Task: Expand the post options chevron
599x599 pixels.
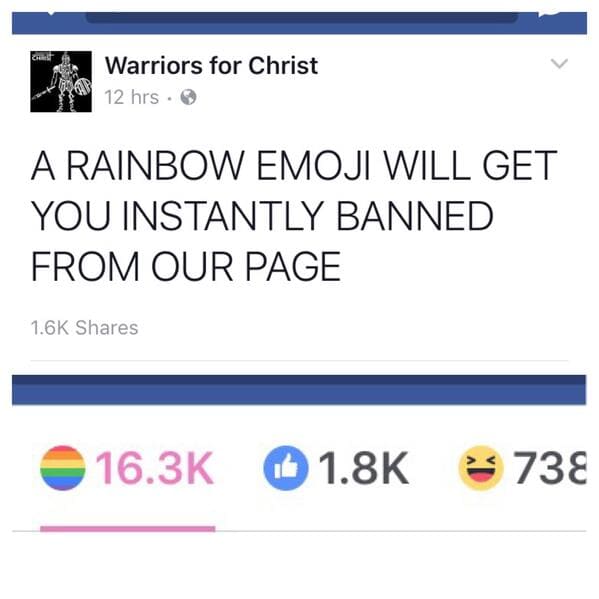Action: [x=559, y=63]
